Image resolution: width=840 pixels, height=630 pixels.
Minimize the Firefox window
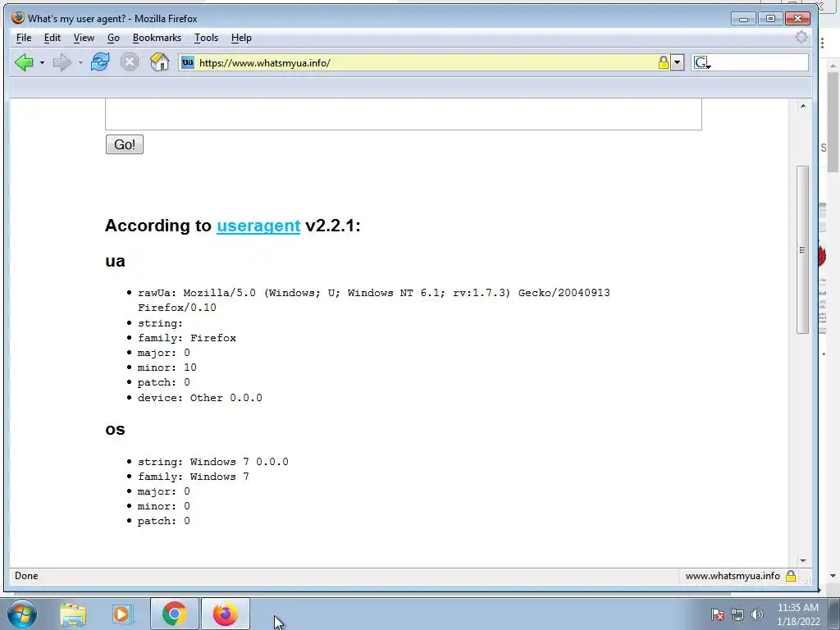743,18
